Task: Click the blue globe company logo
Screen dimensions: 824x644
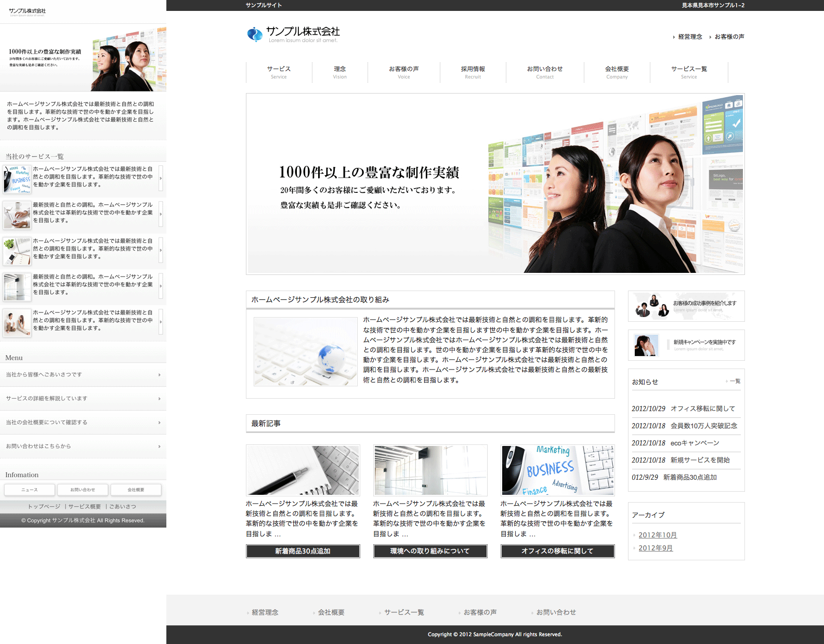Action: (x=255, y=34)
